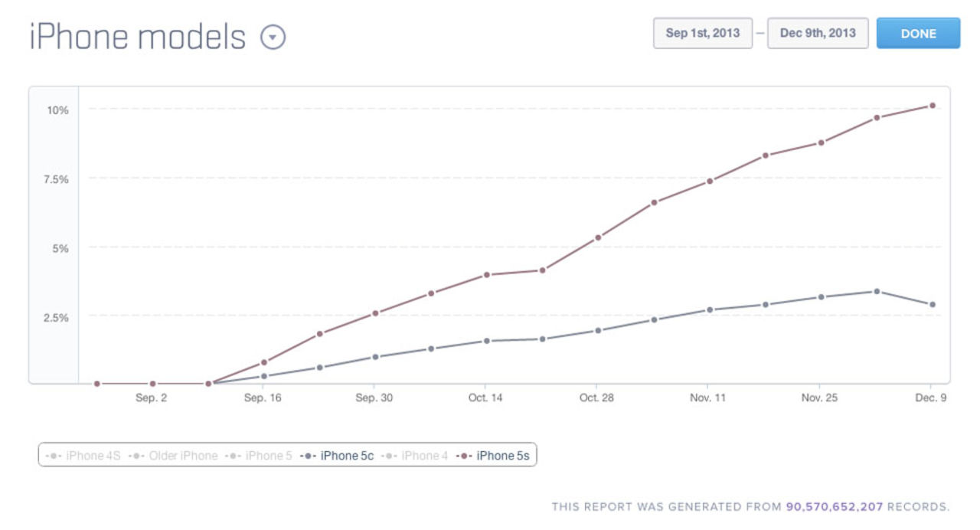Click the peak data point on iPhone 5c line
980x530 pixels.
(876, 291)
